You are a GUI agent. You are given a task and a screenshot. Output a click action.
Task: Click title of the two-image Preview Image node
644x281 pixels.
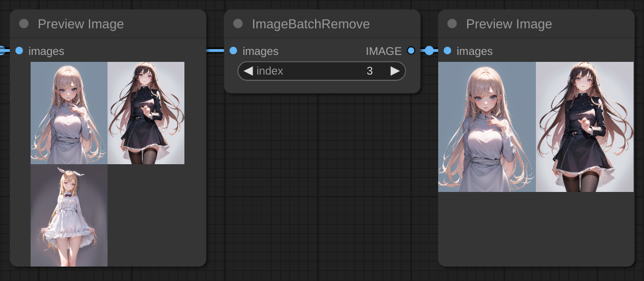(x=509, y=24)
